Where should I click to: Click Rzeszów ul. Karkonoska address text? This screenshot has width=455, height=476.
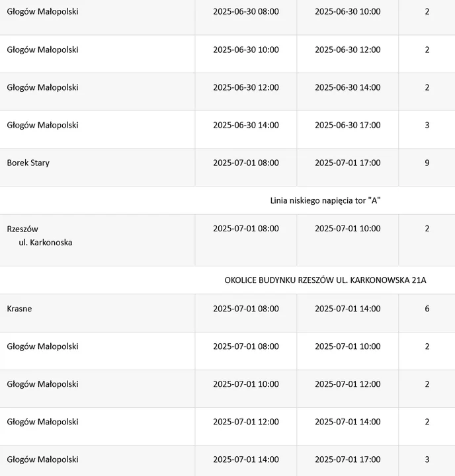click(40, 235)
